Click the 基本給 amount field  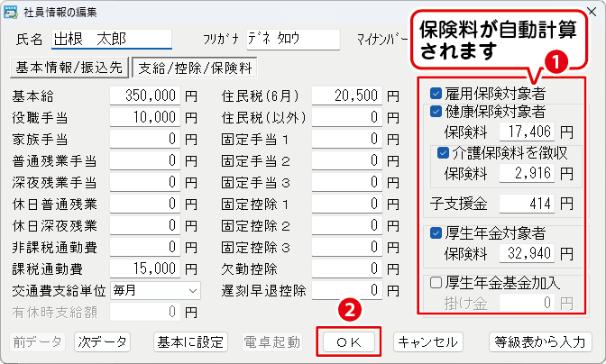[144, 95]
